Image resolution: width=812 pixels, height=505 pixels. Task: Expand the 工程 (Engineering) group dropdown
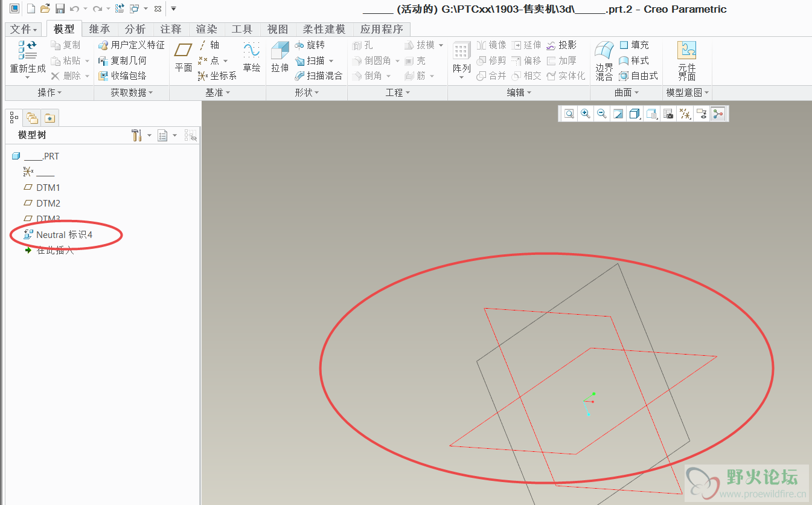[398, 92]
